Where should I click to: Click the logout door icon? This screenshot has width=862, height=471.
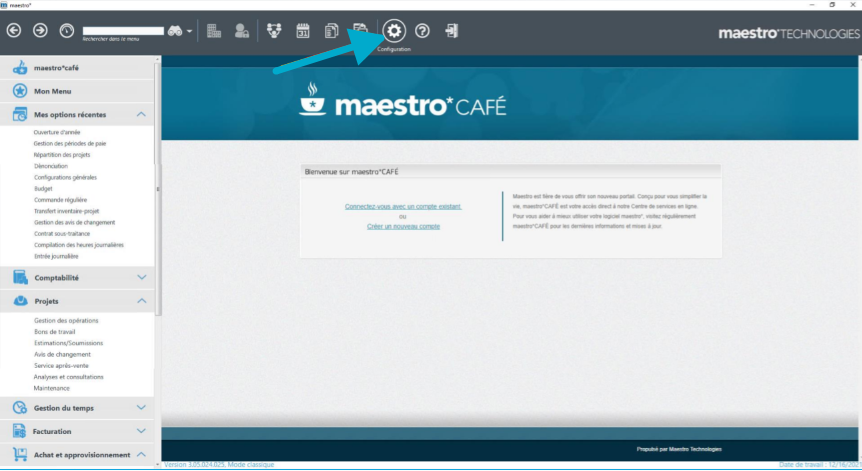coord(451,31)
